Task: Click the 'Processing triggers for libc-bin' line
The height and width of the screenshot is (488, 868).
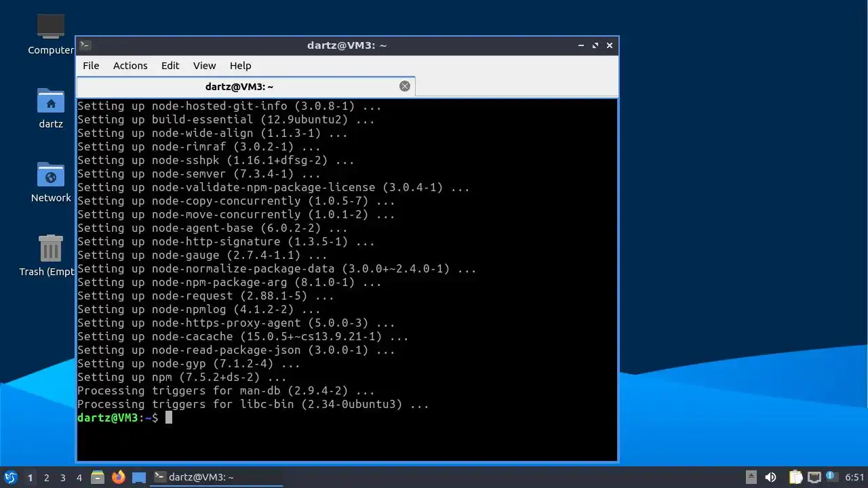Action: click(x=253, y=404)
